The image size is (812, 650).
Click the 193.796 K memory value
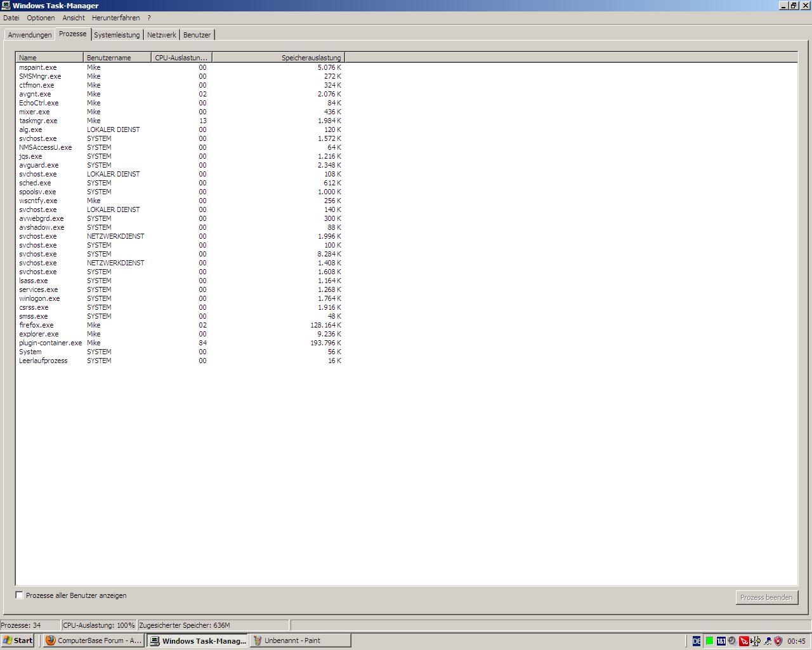[325, 343]
